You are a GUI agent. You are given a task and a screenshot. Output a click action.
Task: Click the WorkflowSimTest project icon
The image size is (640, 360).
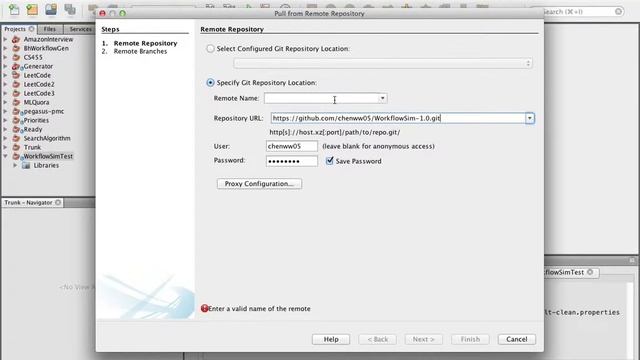pyautogui.click(x=16, y=156)
